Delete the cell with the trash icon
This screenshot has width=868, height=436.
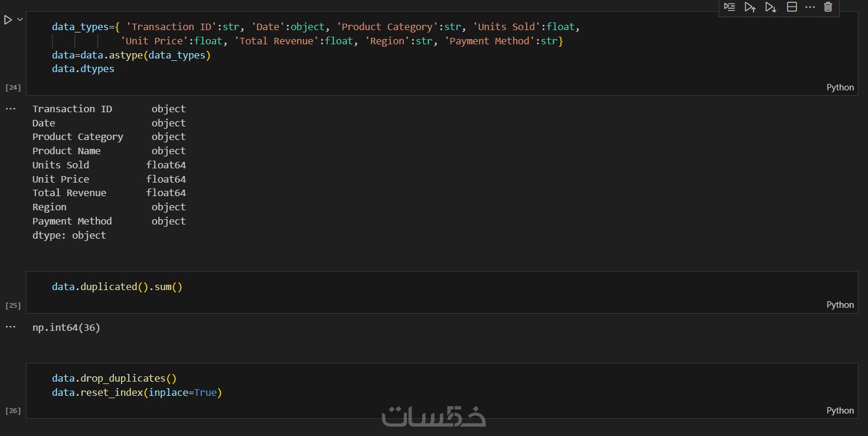click(x=828, y=7)
